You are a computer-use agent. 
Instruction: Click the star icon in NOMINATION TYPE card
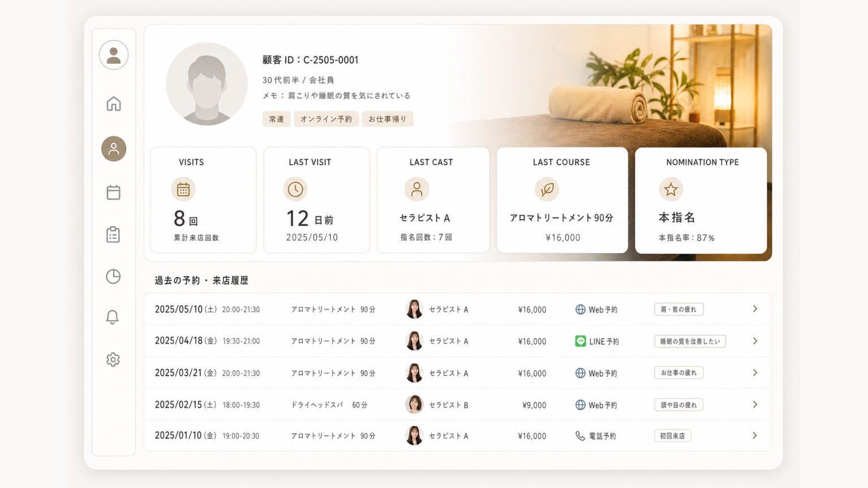(671, 189)
